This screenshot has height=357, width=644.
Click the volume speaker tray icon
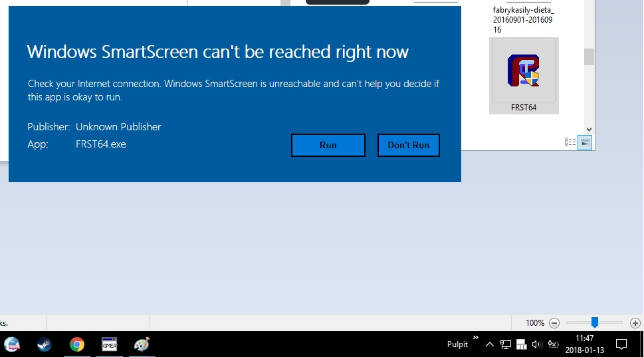(537, 344)
